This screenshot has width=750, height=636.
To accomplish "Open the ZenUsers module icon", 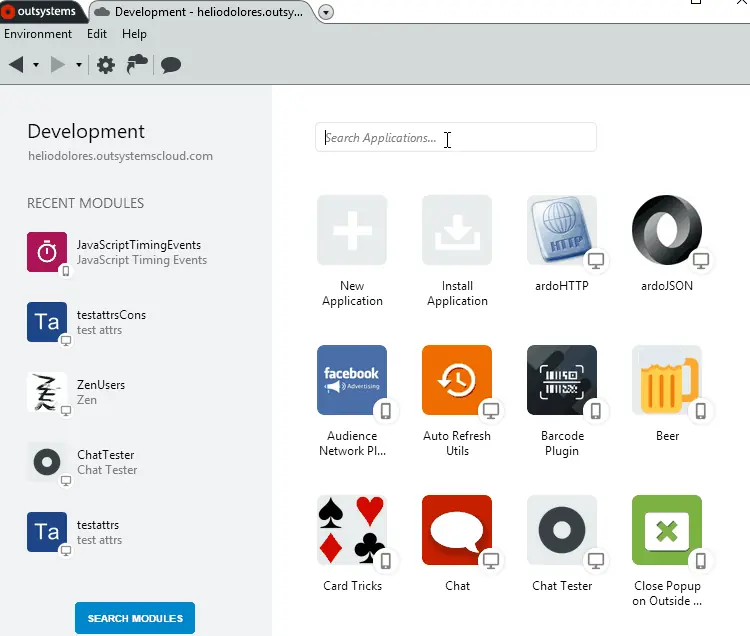I will coord(47,392).
